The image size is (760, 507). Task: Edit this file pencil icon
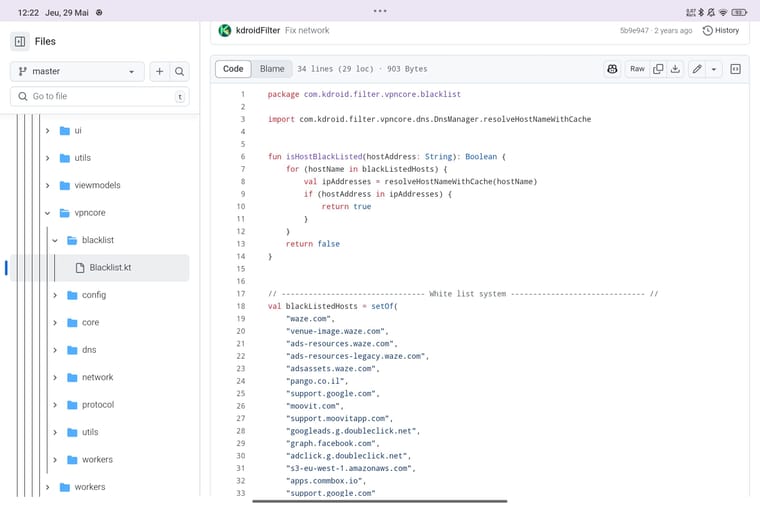point(697,69)
